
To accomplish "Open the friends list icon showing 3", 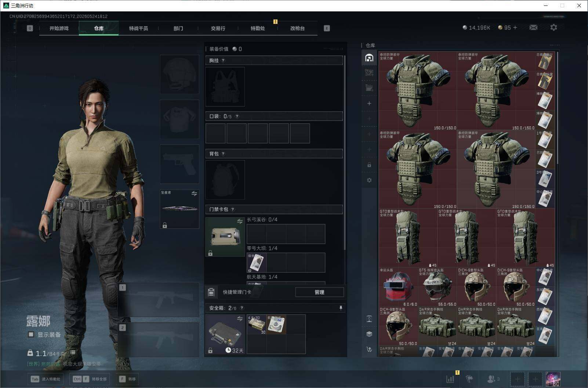I will pyautogui.click(x=493, y=379).
